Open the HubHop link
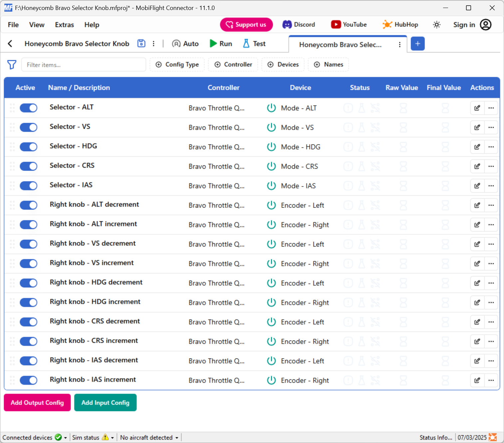Screen dimensions: 504x443 (x=400, y=25)
